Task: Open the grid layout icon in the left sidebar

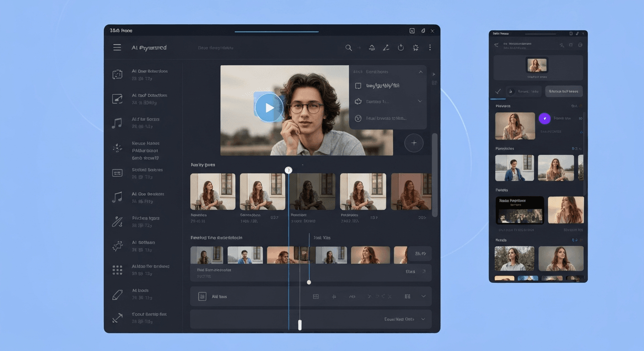Action: tap(117, 270)
